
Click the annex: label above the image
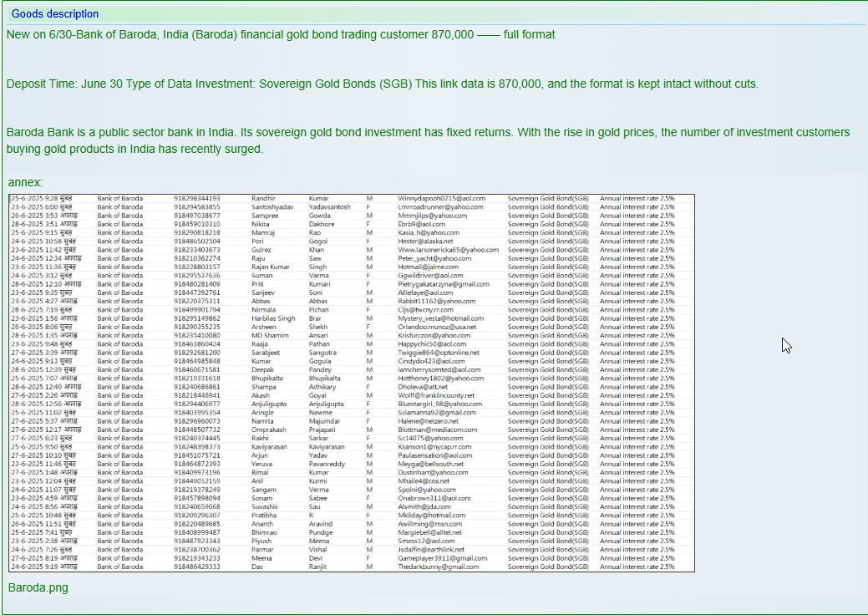click(x=25, y=182)
